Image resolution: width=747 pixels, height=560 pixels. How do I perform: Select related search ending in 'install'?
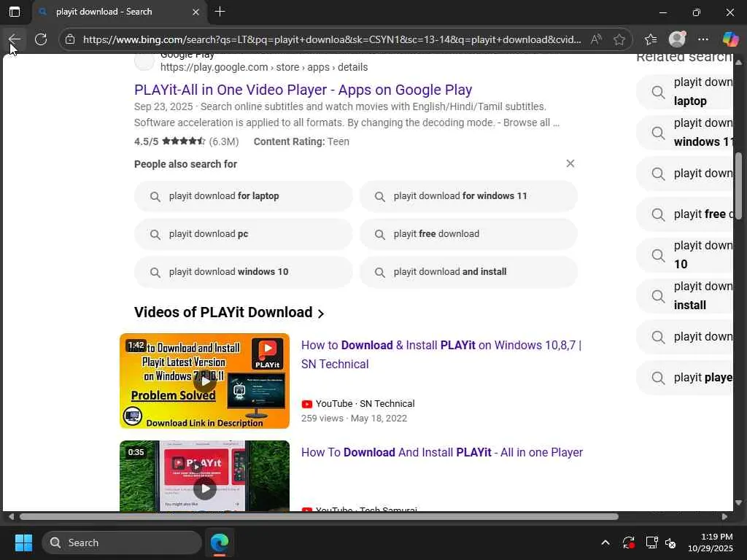pyautogui.click(x=684, y=296)
